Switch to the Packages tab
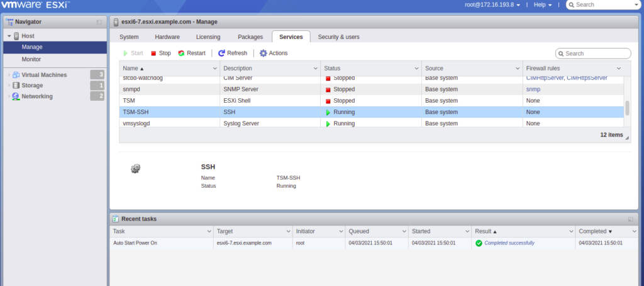This screenshot has height=286, width=644. [x=250, y=37]
